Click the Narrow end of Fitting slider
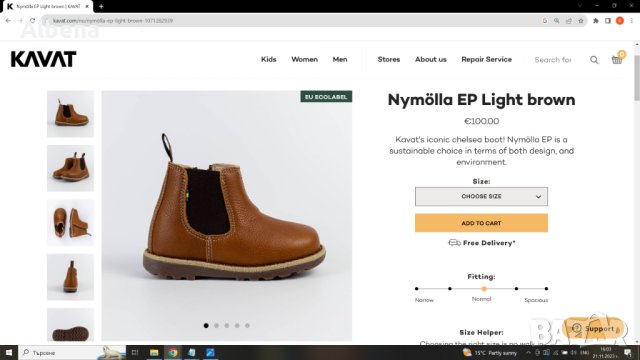 coord(417,289)
